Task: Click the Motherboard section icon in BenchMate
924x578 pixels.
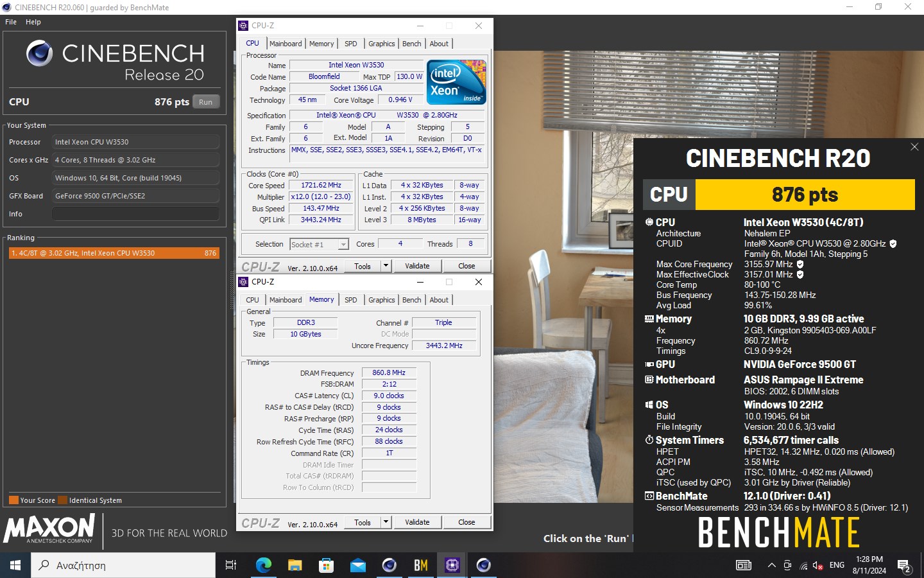Action: 649,380
